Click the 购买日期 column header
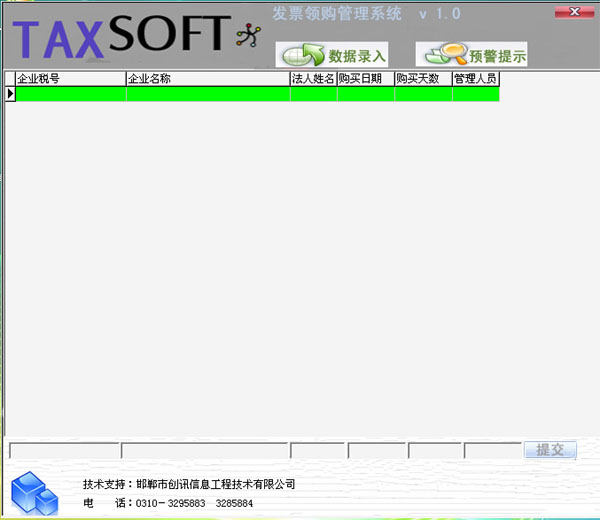This screenshot has height=520, width=600. point(365,78)
